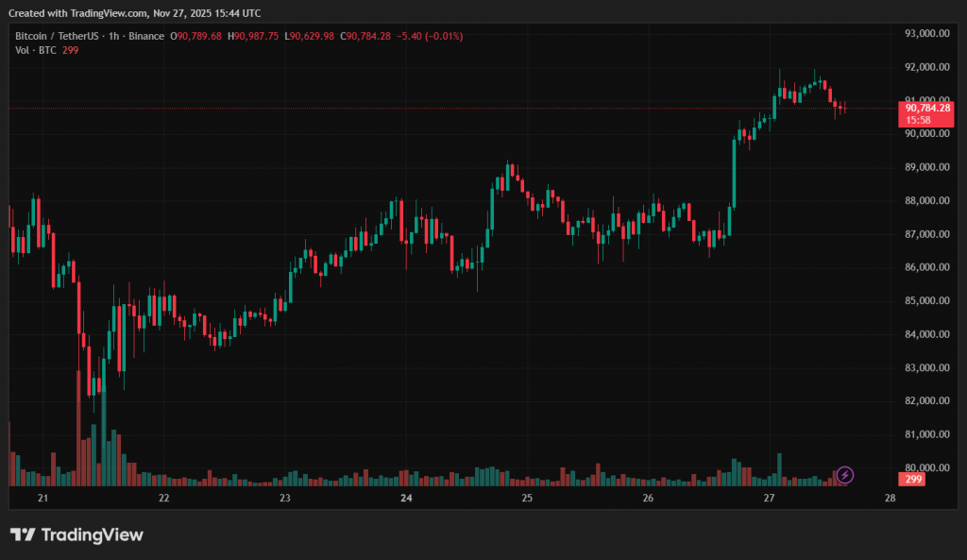Click the Vol · BTC indicator legend
This screenshot has width=967, height=560.
click(35, 50)
